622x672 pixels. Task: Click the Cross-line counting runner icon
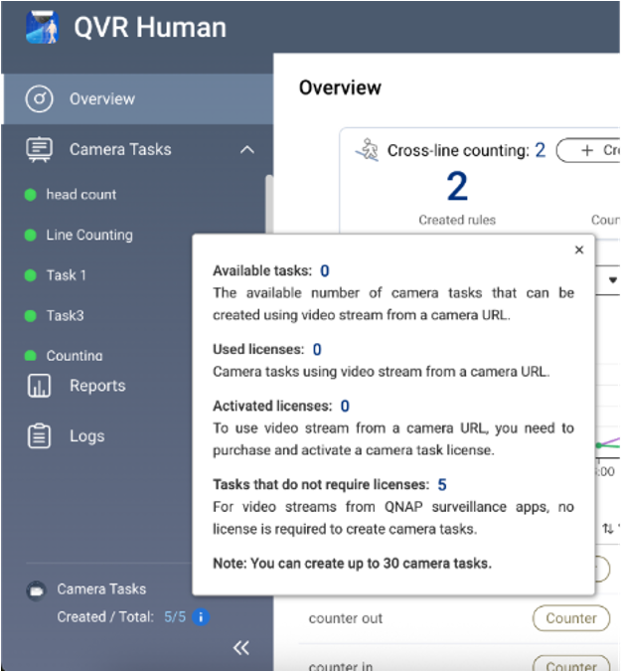(368, 150)
